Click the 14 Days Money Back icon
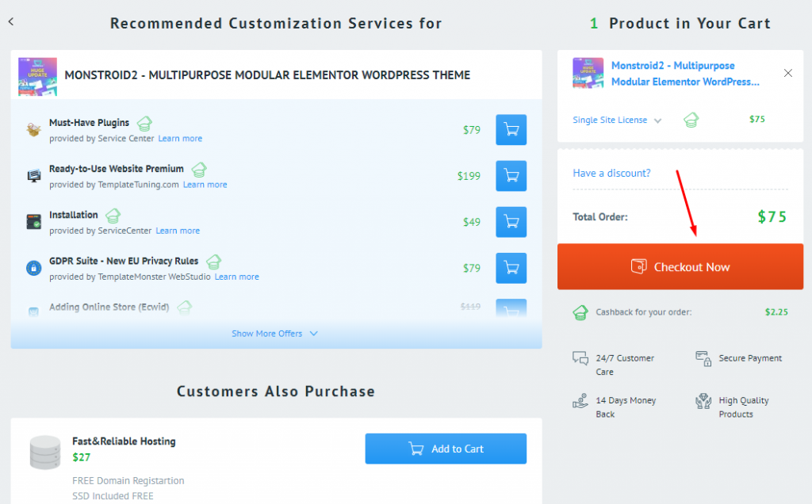 click(580, 401)
